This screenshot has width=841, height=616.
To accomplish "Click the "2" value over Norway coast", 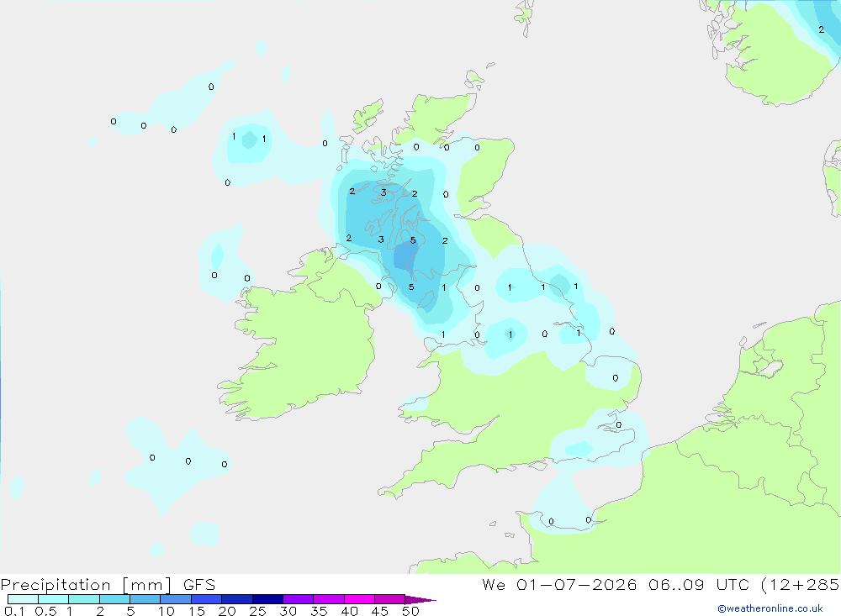I will coord(821,29).
